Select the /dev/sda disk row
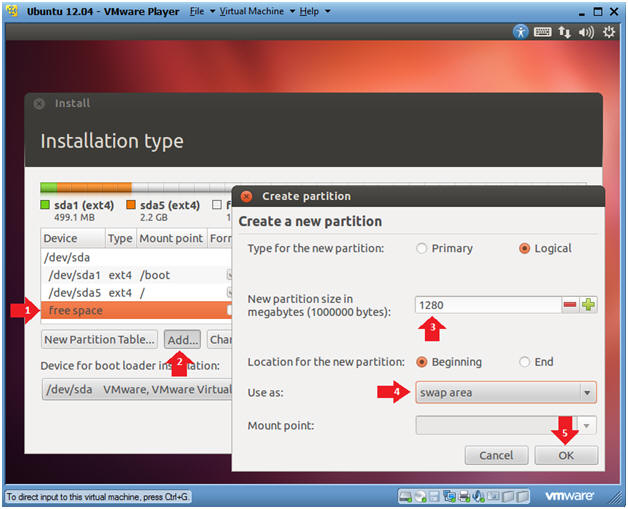Viewport: 628px width, 509px height. 136,258
